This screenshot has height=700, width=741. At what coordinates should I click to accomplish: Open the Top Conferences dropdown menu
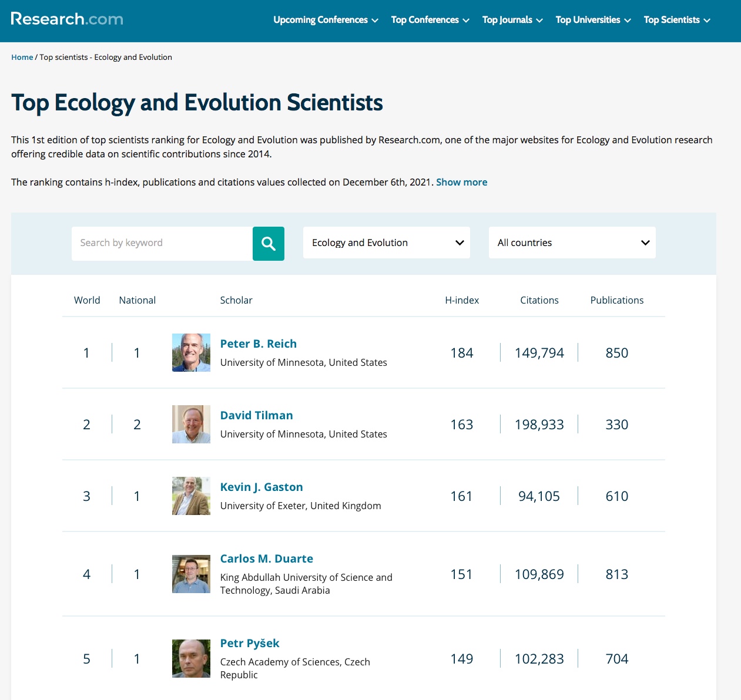point(430,20)
